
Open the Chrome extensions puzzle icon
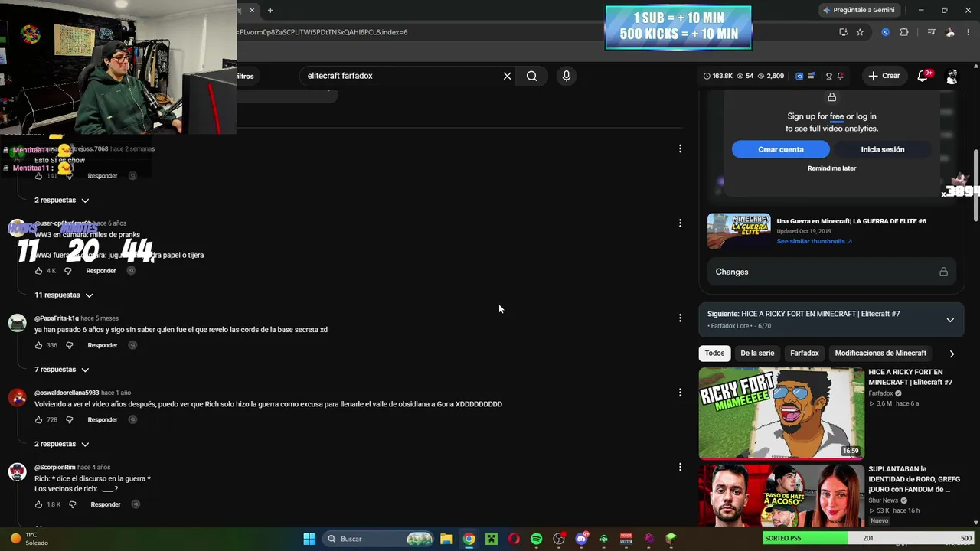[904, 32]
